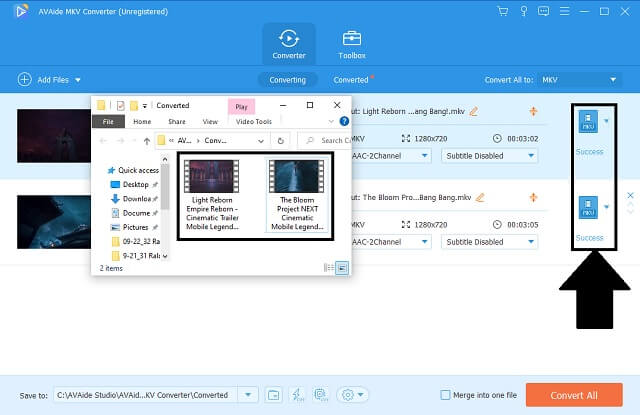Screen dimensions: 640x415
Task: Expand format dropdown arrow for The Bloom row
Action: [x=606, y=207]
